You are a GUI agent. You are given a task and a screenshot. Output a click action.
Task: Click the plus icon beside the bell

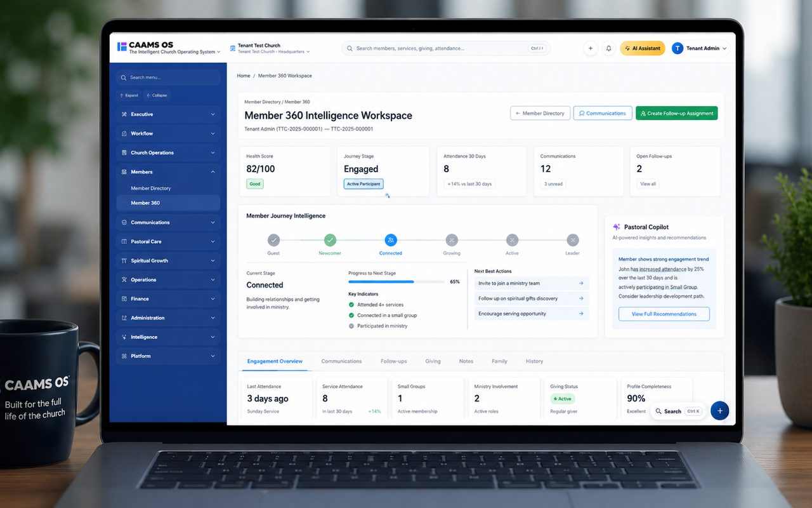click(x=591, y=48)
